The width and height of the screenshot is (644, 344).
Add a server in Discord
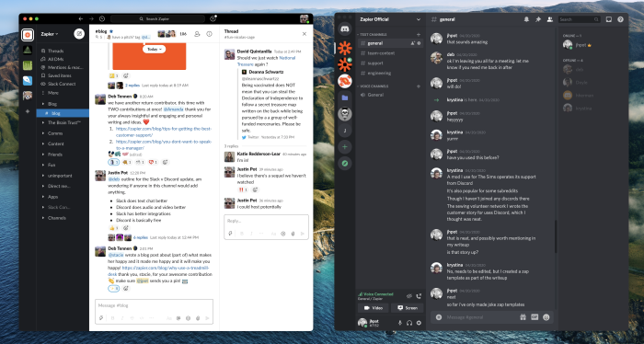[x=345, y=147]
